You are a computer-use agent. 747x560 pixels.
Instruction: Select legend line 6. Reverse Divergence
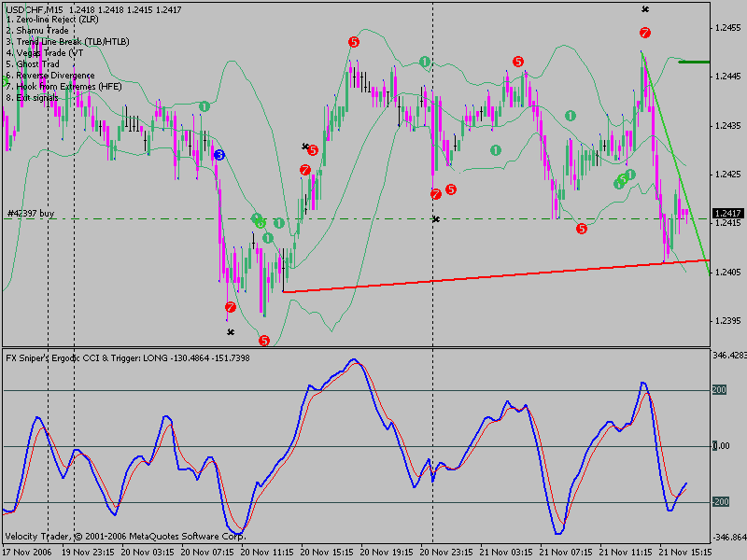pyautogui.click(x=50, y=76)
